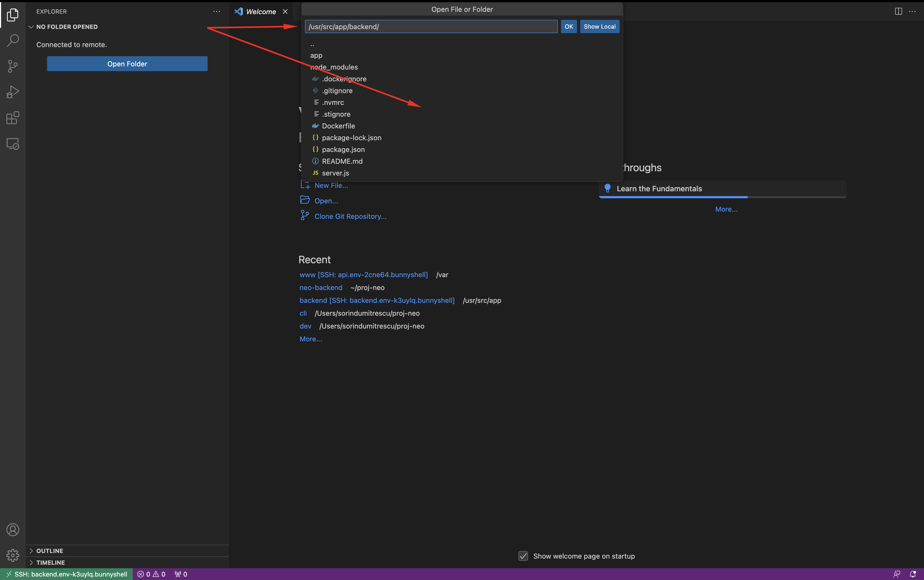The image size is (924, 580).
Task: Open the Source Control view
Action: (13, 66)
